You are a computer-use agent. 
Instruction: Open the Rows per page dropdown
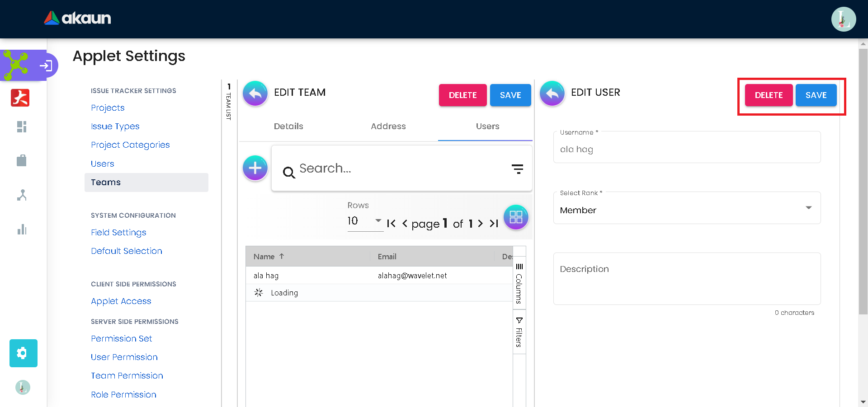[365, 221]
